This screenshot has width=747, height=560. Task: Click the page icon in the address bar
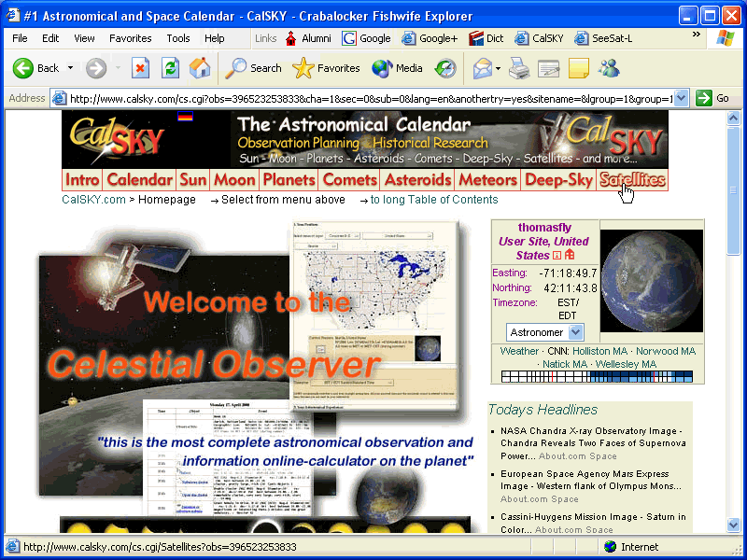[59, 99]
